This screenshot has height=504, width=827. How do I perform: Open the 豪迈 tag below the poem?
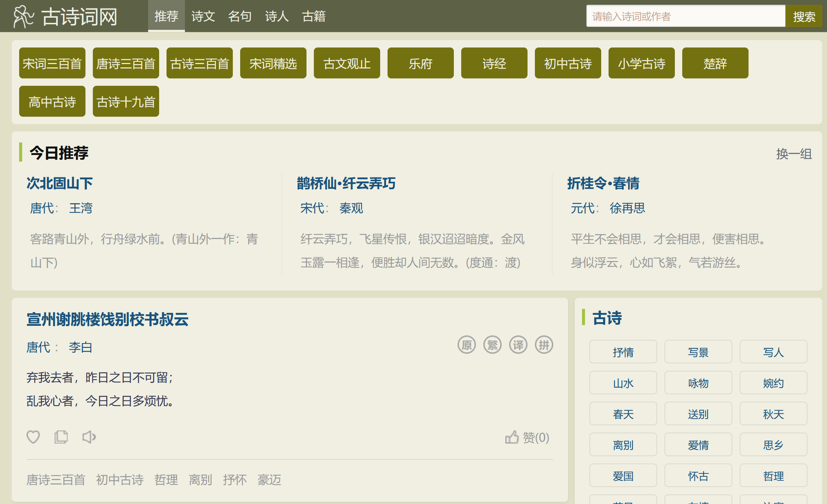click(x=269, y=480)
